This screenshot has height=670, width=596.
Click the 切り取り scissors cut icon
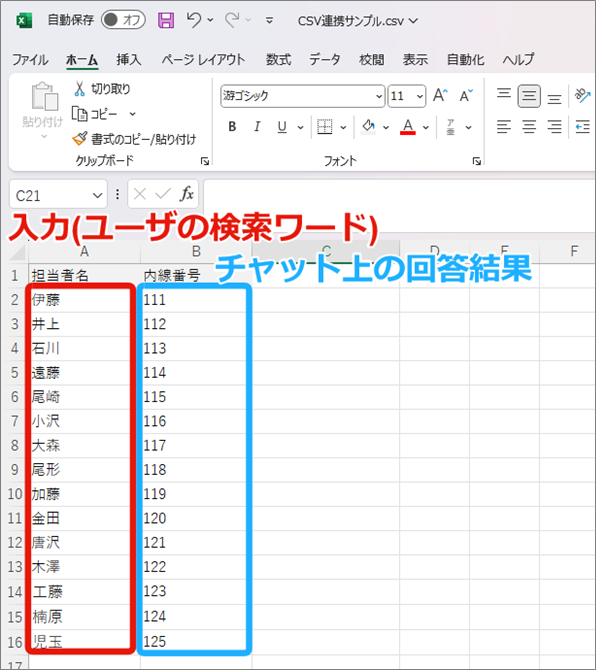point(79,89)
